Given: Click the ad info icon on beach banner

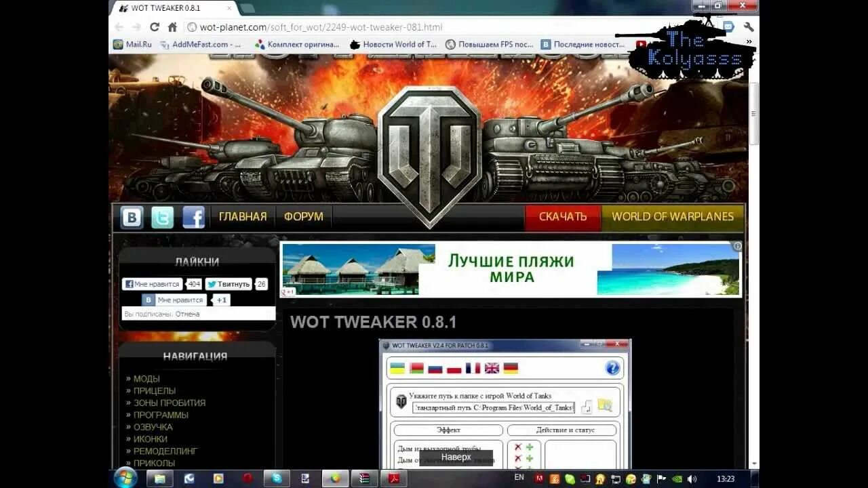Looking at the screenshot, I should pos(737,246).
